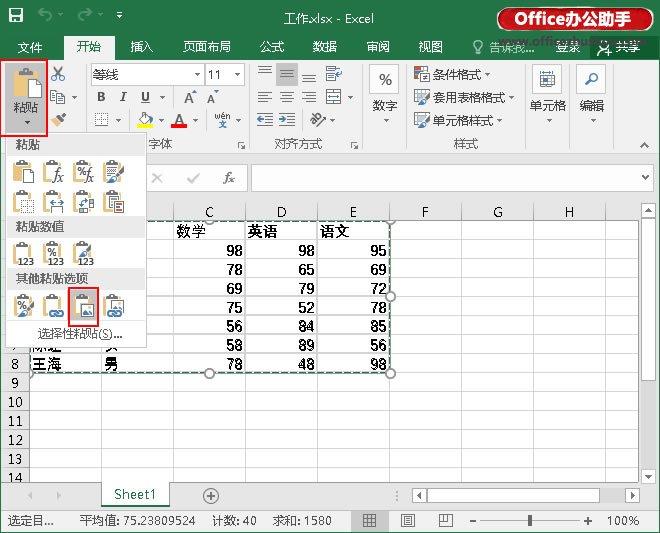Decrease font size with small A icon
Image resolution: width=660 pixels, height=533 pixels.
click(x=213, y=97)
